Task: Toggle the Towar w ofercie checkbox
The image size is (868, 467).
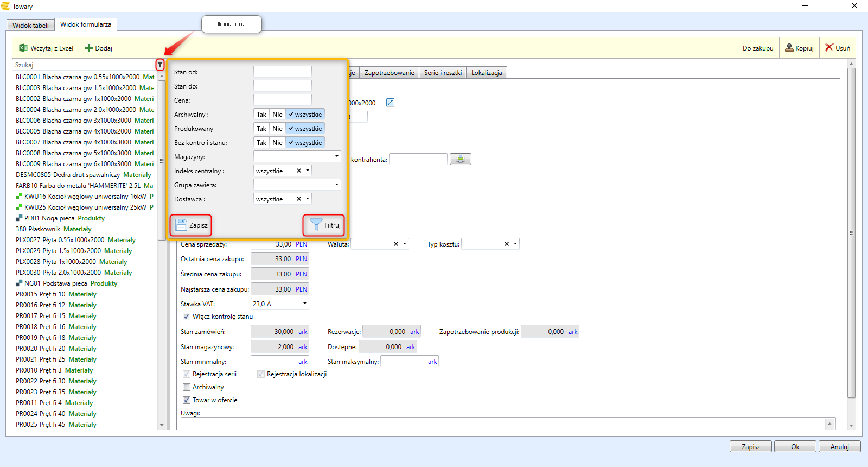Action: tap(187, 400)
